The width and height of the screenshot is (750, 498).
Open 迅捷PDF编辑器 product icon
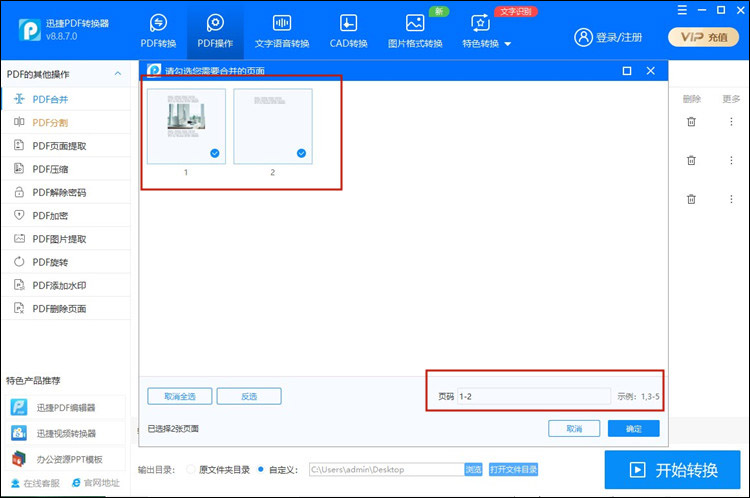click(x=19, y=407)
